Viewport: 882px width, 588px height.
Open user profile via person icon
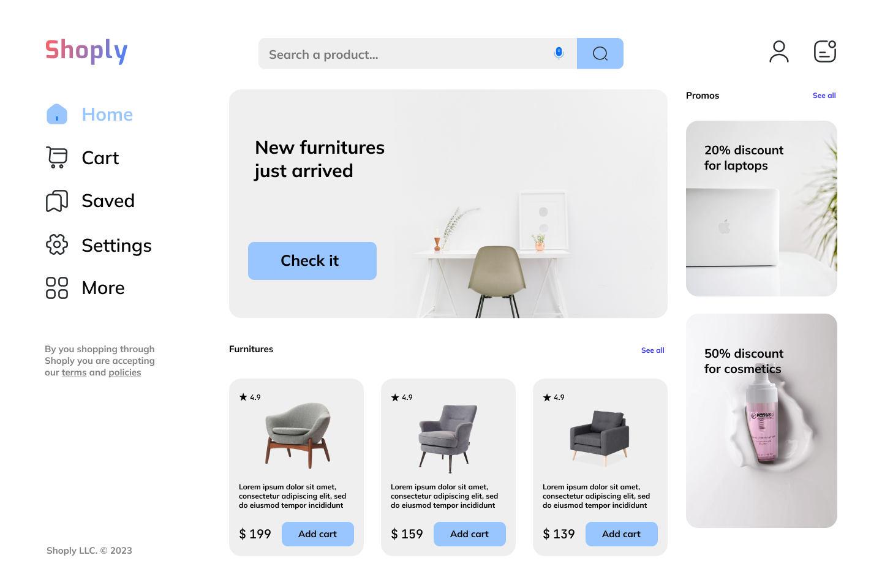click(778, 51)
